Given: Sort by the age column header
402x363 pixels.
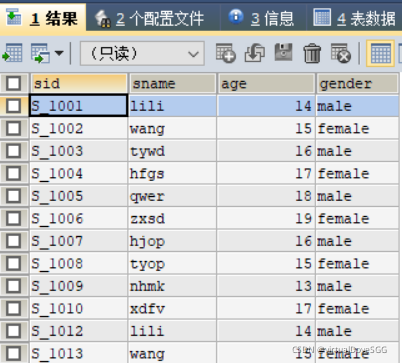Looking at the screenshot, I should pyautogui.click(x=266, y=83).
